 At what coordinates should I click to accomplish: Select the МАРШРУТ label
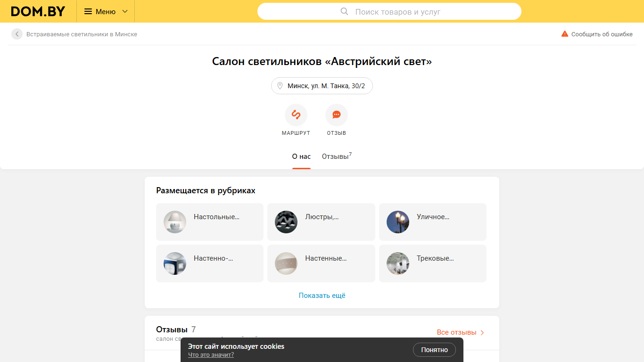[296, 133]
